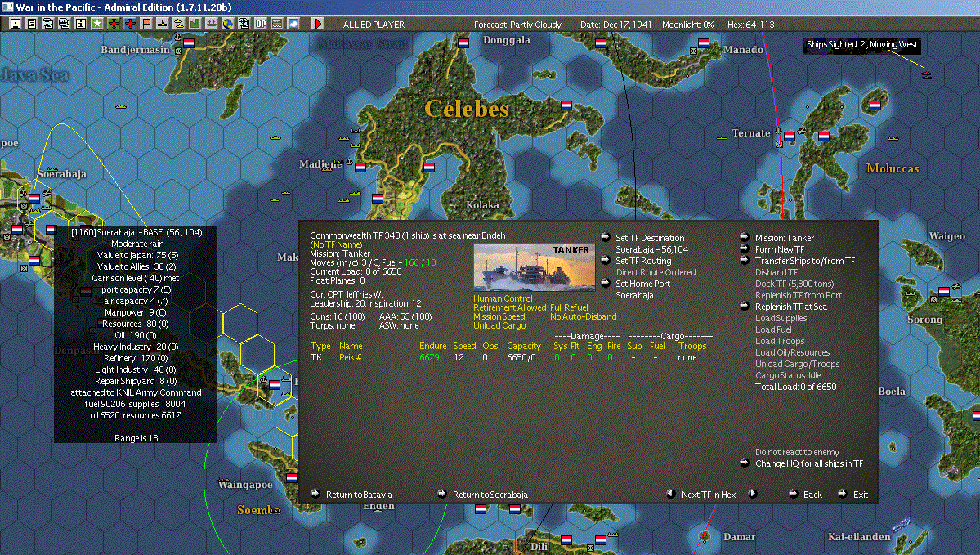
Task: Click the double yellow ships toolbar icon
Action: point(179,24)
